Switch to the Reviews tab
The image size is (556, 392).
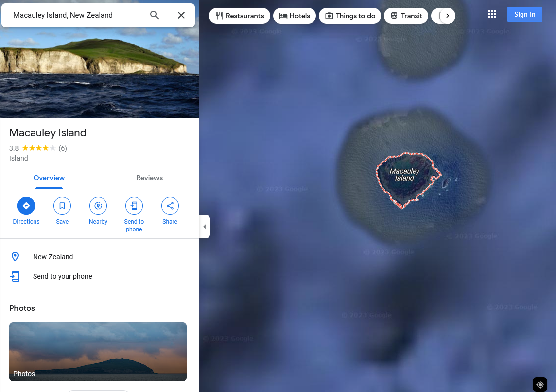(149, 178)
